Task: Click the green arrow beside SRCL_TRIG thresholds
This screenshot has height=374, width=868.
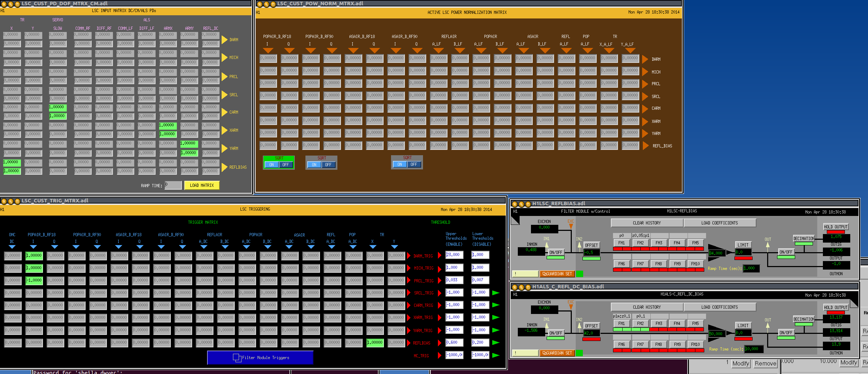Action: [496, 293]
